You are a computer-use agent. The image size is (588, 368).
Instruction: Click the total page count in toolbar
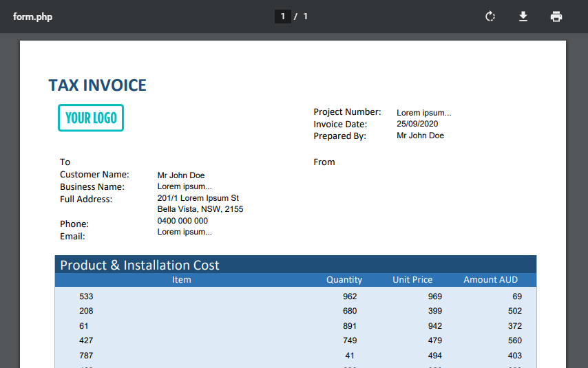[305, 17]
